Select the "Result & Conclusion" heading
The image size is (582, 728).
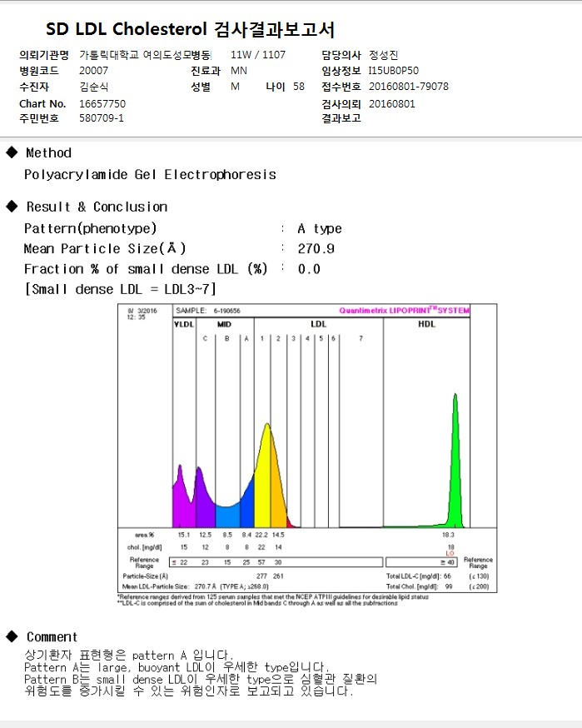tap(97, 207)
